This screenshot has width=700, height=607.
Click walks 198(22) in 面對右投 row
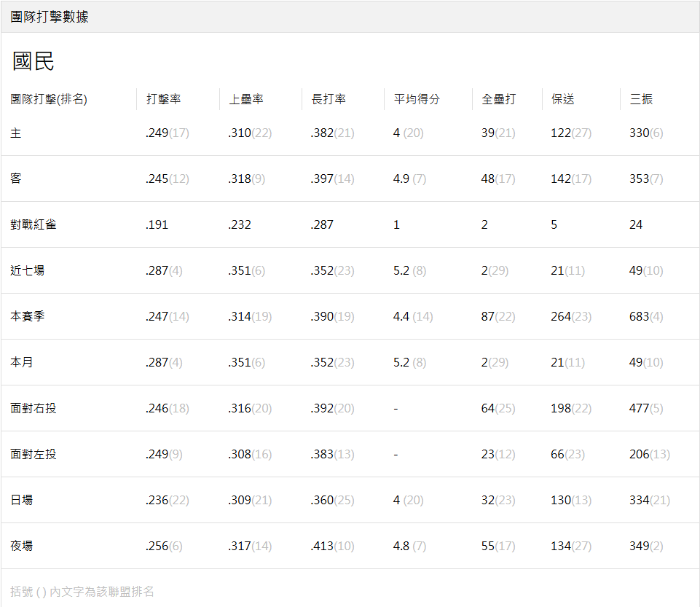pyautogui.click(x=571, y=408)
